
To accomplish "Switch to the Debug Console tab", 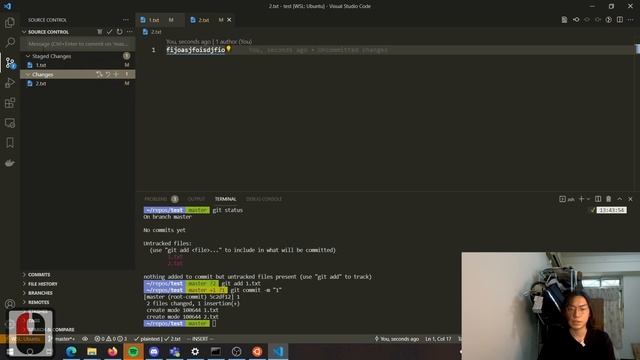I will [264, 199].
